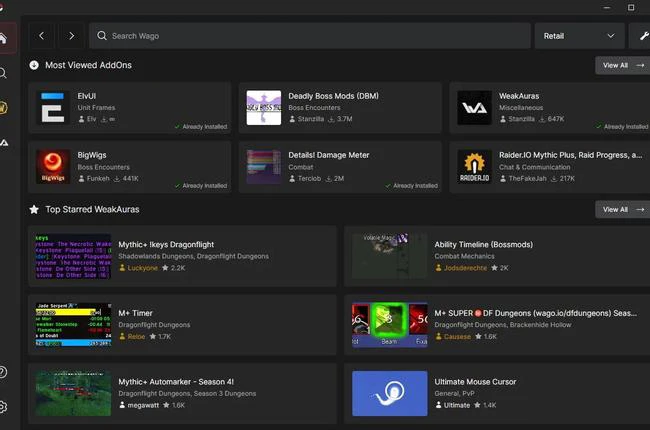The height and width of the screenshot is (430, 650).
Task: Click Chat & Communication category text
Action: click(534, 167)
